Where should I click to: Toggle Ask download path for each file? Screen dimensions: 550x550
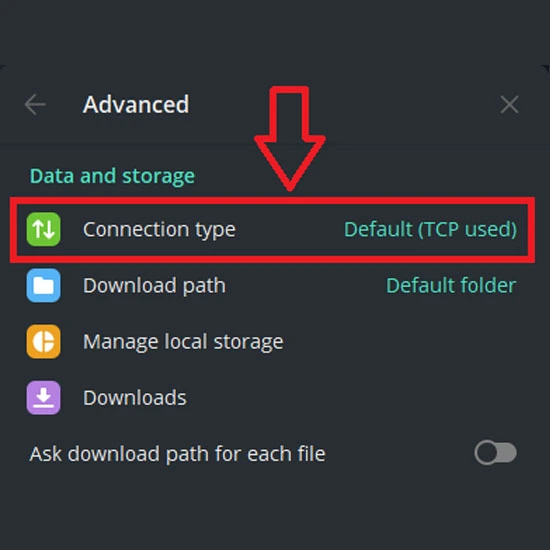click(495, 453)
